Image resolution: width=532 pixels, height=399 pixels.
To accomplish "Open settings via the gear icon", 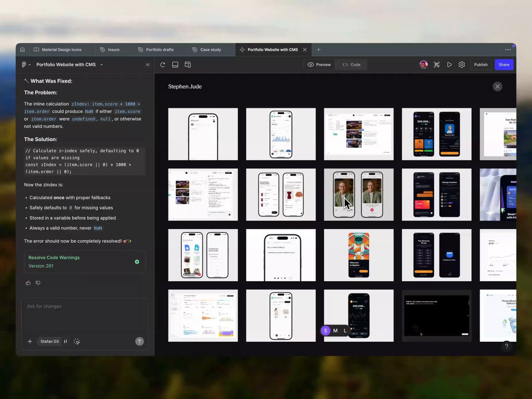I will pyautogui.click(x=462, y=65).
